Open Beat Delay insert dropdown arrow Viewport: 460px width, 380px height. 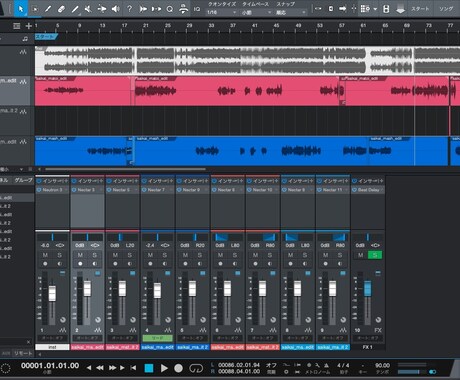tap(382, 190)
